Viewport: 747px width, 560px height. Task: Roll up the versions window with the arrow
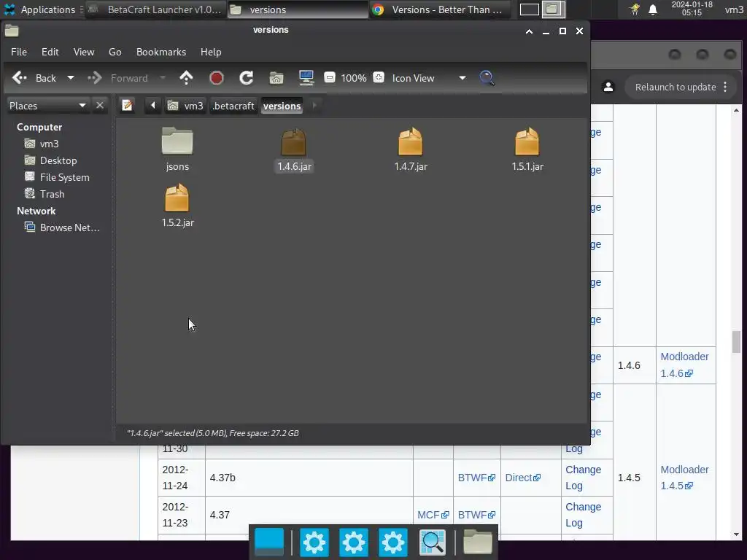click(x=529, y=31)
